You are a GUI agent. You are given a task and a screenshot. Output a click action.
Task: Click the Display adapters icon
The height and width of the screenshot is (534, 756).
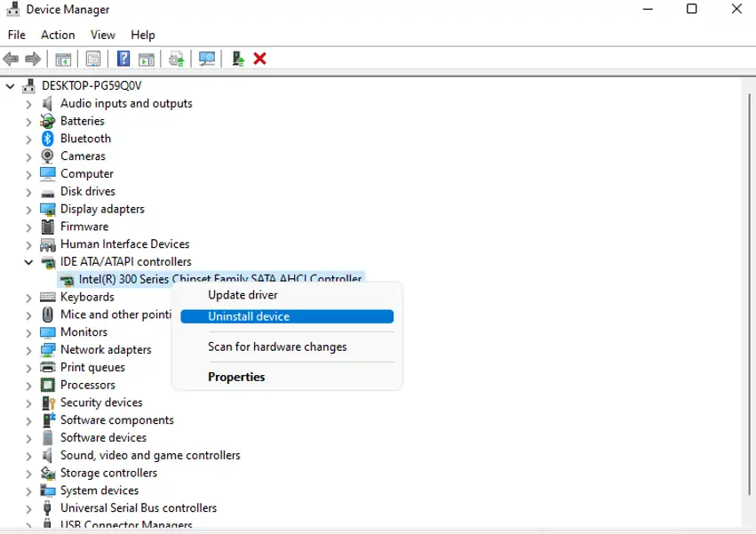[x=47, y=209]
